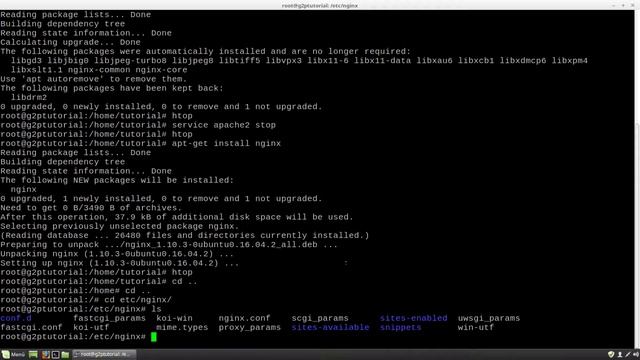The width and height of the screenshot is (640, 360).
Task: Select the root@g2ptutorial taskbar window button
Action: [104, 354]
